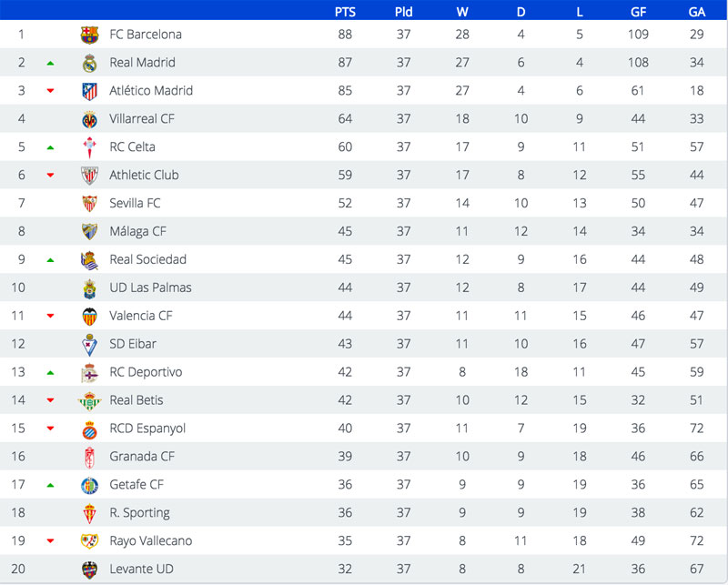The height and width of the screenshot is (585, 728).
Task: Click the Rayo Vallecano crest icon
Action: (x=89, y=541)
